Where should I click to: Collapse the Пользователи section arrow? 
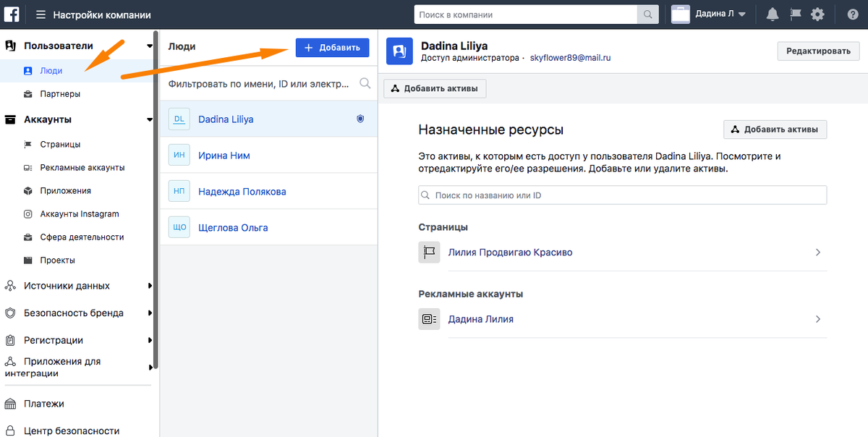pyautogui.click(x=149, y=46)
